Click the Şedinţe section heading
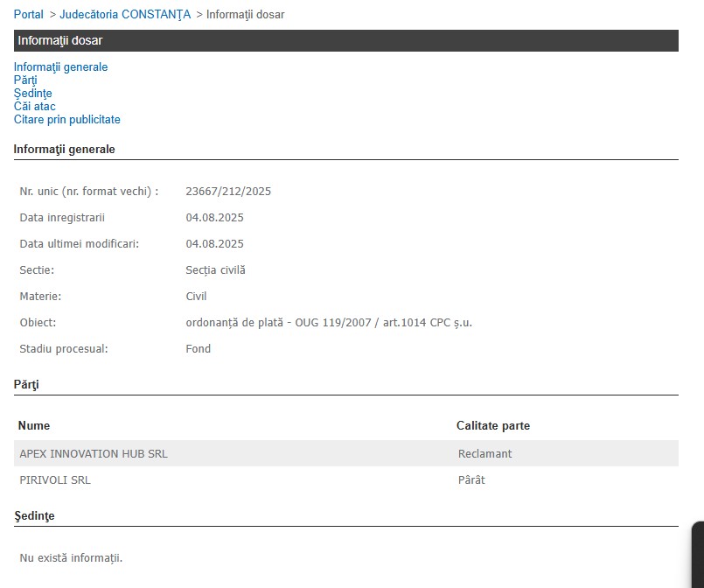The image size is (704, 588). [35, 516]
